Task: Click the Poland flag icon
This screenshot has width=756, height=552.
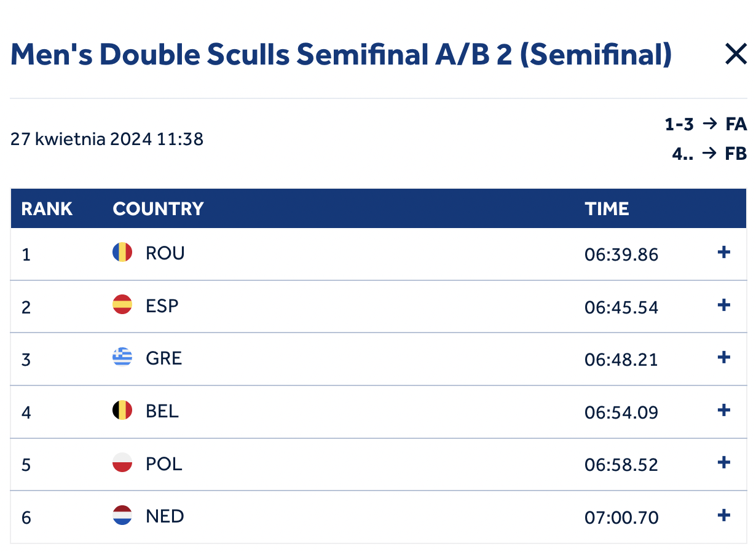Action: 122,462
